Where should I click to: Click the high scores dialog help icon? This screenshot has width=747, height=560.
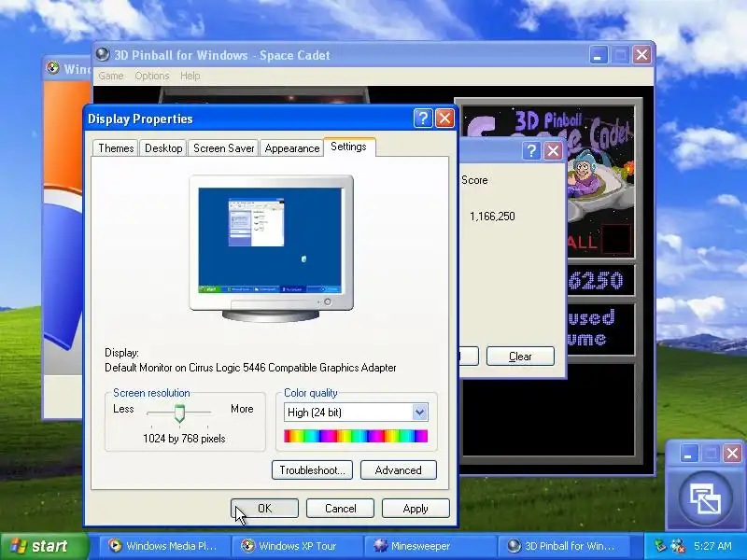[x=531, y=151]
